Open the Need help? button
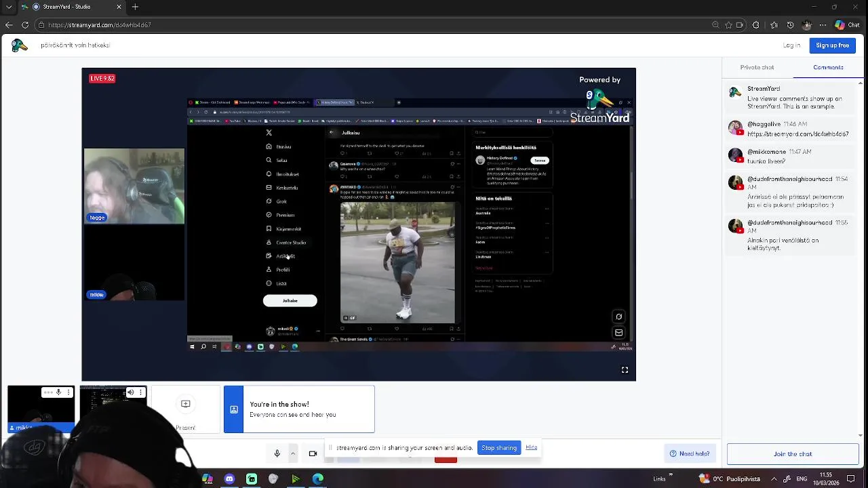This screenshot has width=868, height=488. [x=690, y=453]
